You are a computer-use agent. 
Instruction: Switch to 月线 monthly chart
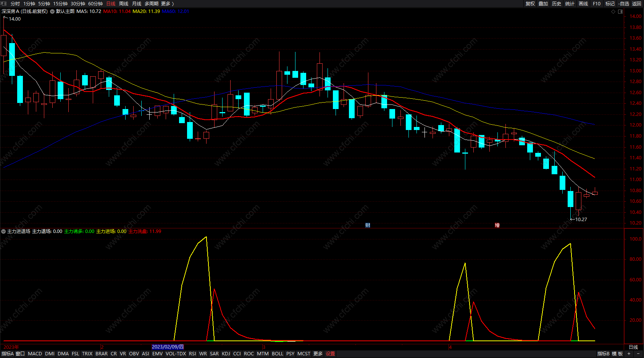coord(137,3)
